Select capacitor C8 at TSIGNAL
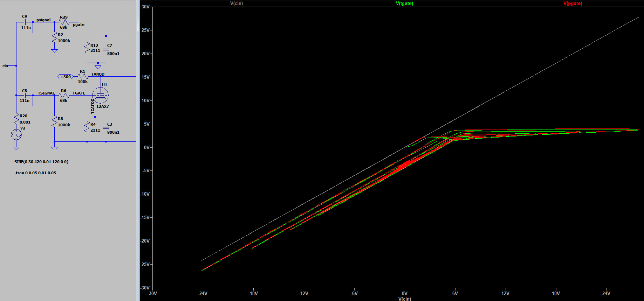 (x=25, y=95)
